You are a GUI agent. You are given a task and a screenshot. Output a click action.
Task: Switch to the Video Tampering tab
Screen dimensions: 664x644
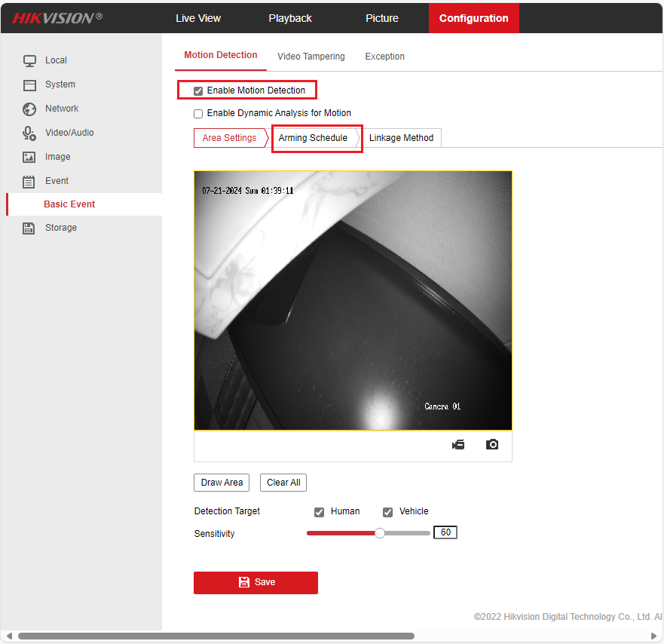click(311, 57)
